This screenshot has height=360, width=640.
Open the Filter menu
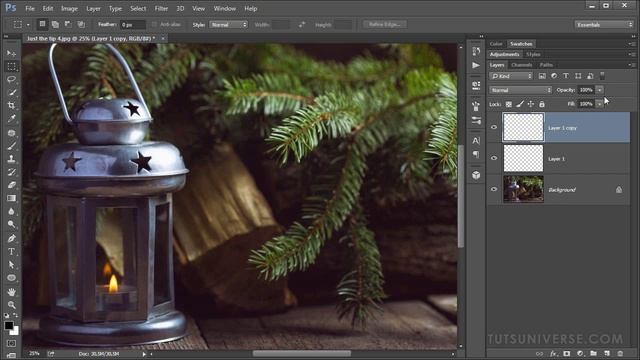[x=161, y=8]
